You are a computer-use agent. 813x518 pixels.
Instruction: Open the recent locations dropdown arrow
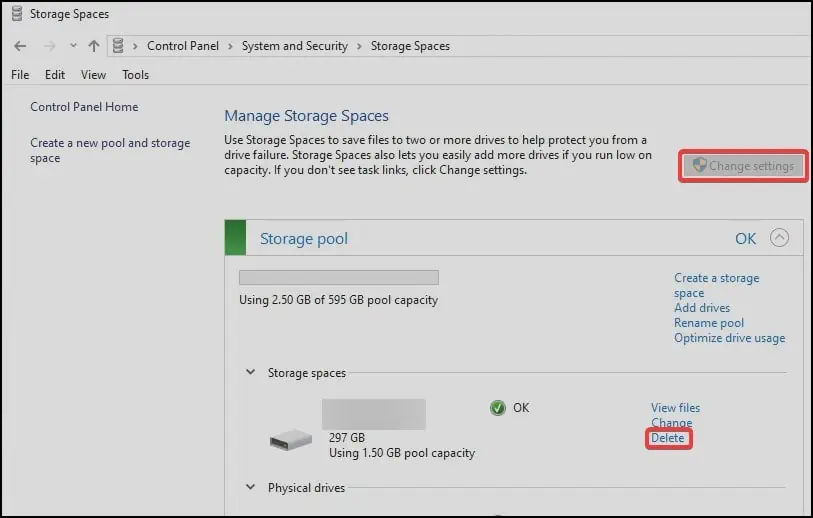point(72,47)
